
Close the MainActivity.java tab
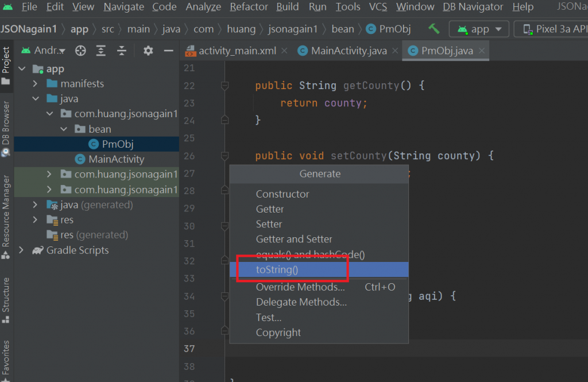pyautogui.click(x=395, y=51)
